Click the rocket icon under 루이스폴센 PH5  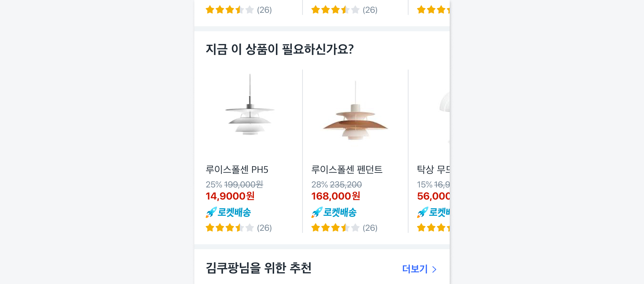click(x=211, y=212)
